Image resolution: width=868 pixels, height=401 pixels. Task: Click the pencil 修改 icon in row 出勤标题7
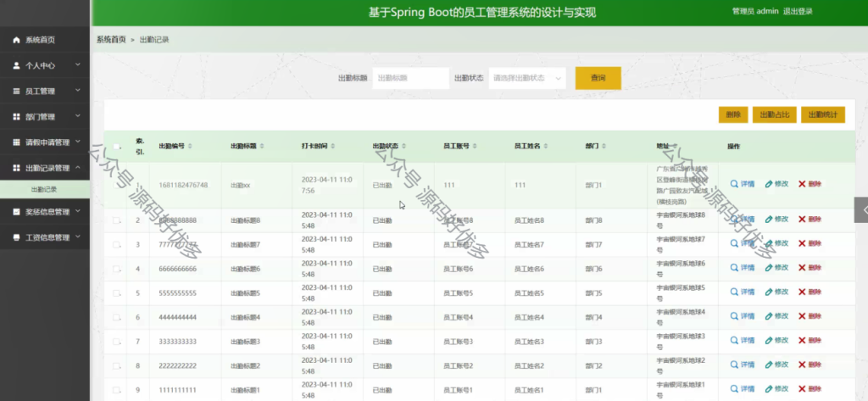click(769, 243)
